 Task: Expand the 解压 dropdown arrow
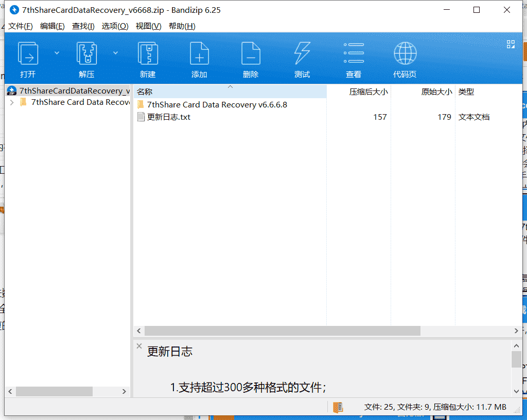tap(115, 53)
